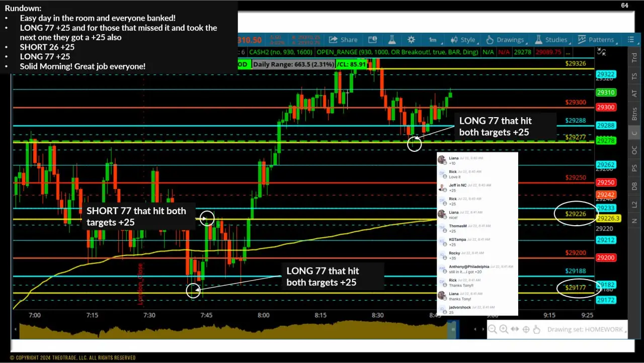This screenshot has width=644, height=363.
Task: Click the scroll-left arrow below the chart
Action: tap(475, 329)
